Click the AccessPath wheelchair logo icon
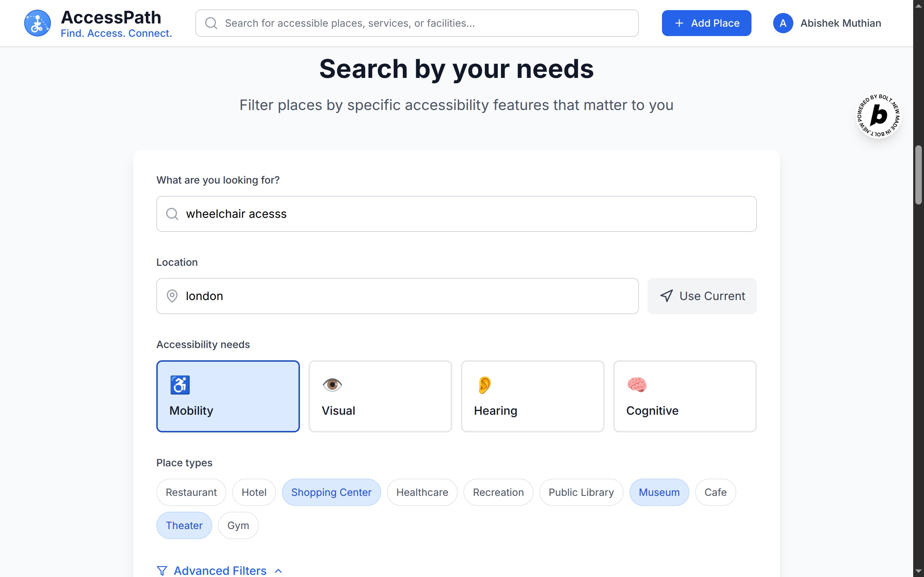This screenshot has width=924, height=577. click(38, 23)
